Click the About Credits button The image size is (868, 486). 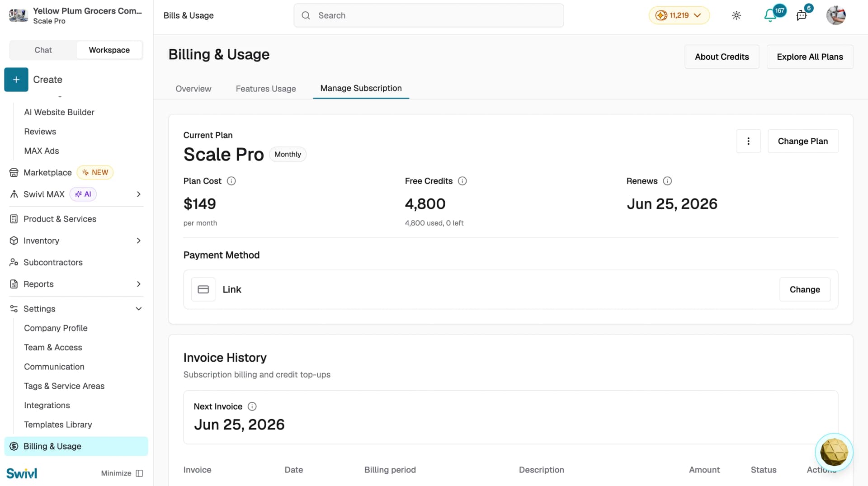click(722, 57)
